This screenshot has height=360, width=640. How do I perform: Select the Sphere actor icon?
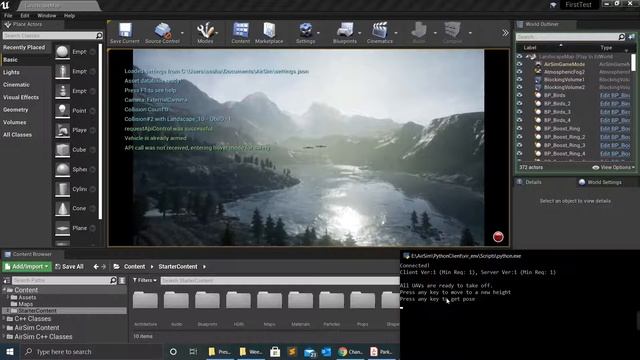click(62, 169)
